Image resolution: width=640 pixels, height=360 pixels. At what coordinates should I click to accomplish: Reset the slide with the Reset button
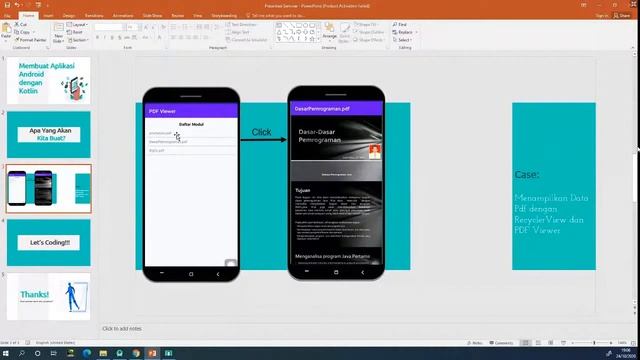75,32
